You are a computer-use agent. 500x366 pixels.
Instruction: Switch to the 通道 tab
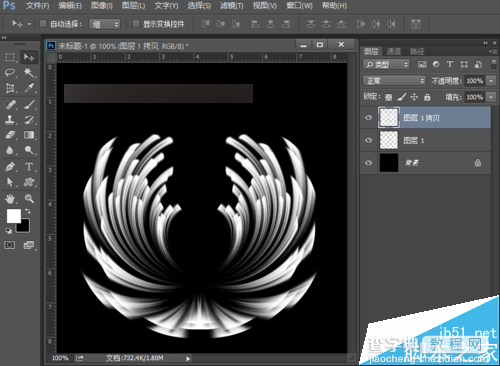tap(394, 51)
